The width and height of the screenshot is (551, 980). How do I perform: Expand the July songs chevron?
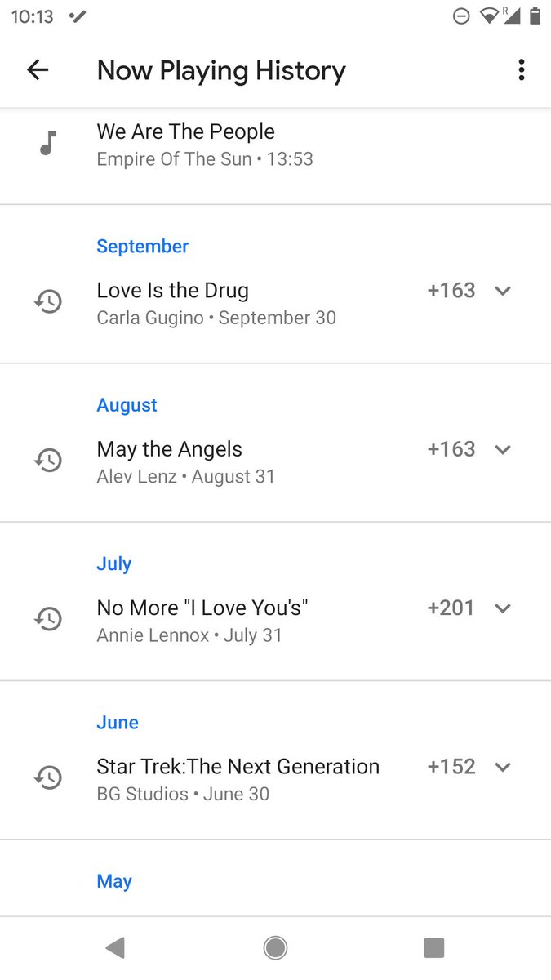tap(503, 608)
